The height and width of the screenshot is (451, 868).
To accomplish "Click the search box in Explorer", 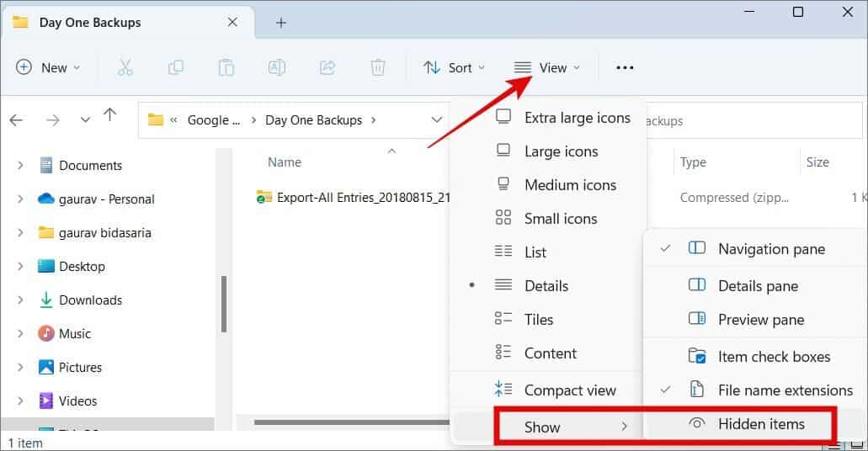I will [x=754, y=120].
